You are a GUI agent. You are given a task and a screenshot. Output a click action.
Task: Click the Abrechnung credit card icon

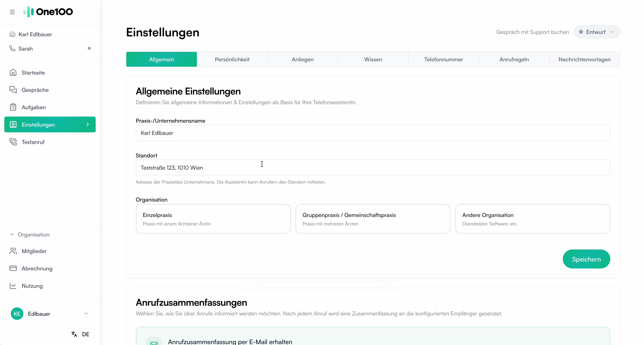coord(13,268)
